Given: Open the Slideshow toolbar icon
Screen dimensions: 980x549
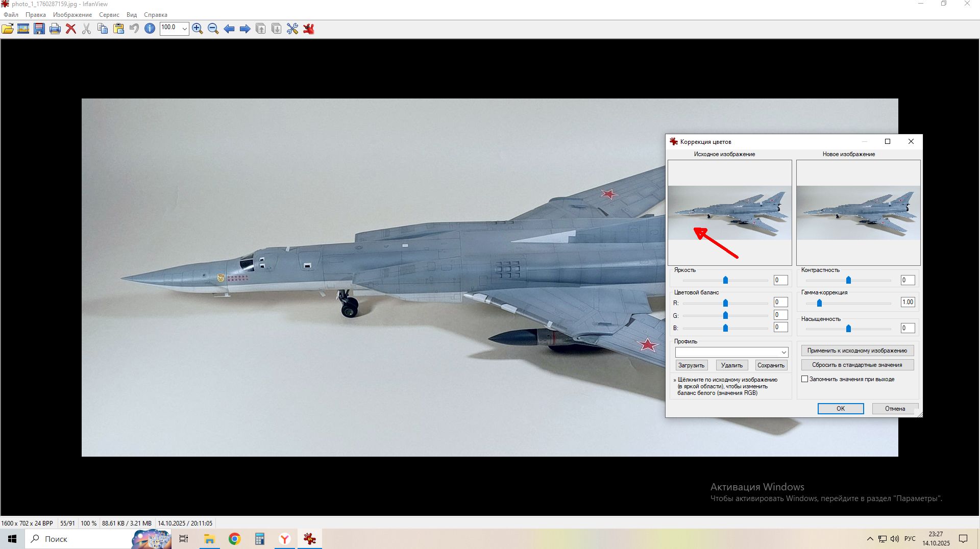Looking at the screenshot, I should tap(23, 29).
